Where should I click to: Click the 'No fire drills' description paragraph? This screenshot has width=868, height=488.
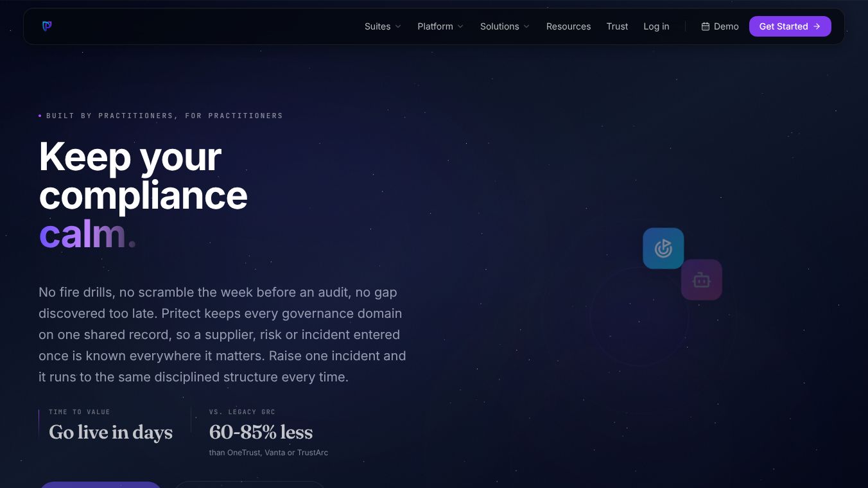coord(222,335)
